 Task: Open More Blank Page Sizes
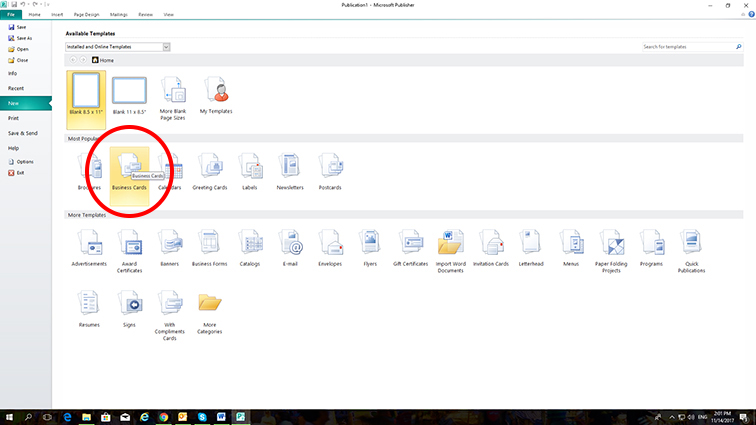coord(173,98)
